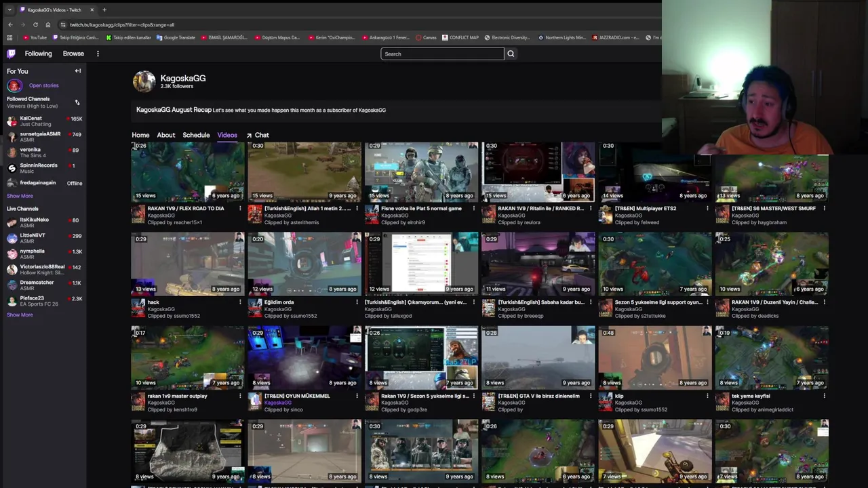The height and width of the screenshot is (488, 868).
Task: Click the KagoskaGG channel name heading
Action: pyautogui.click(x=183, y=78)
